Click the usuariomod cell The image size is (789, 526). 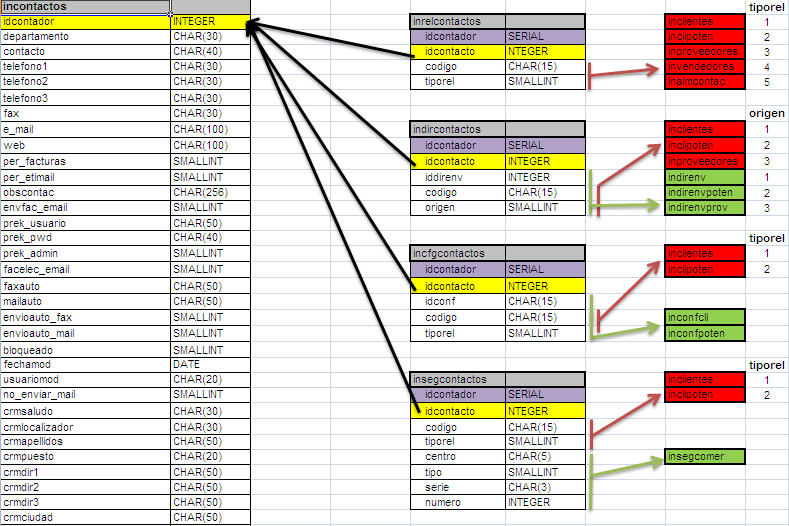pyautogui.click(x=85, y=380)
